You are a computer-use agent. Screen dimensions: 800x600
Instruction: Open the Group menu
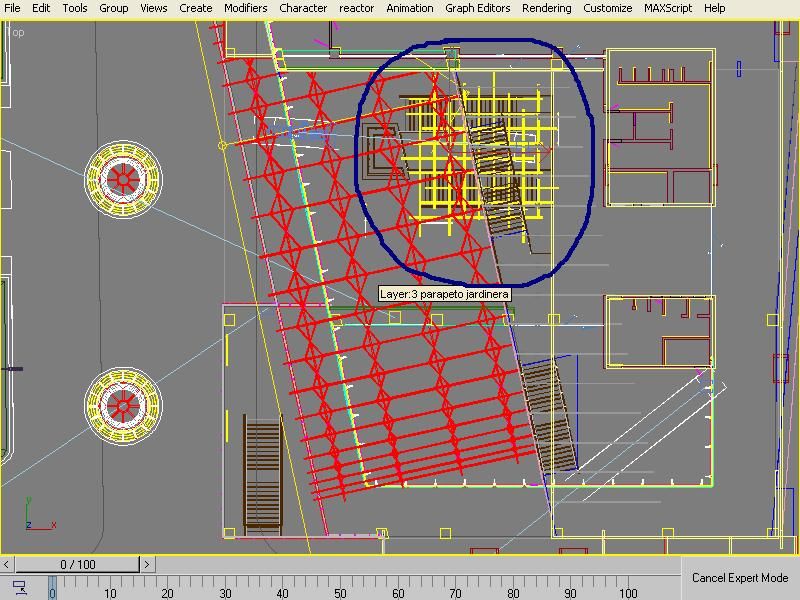[x=113, y=8]
